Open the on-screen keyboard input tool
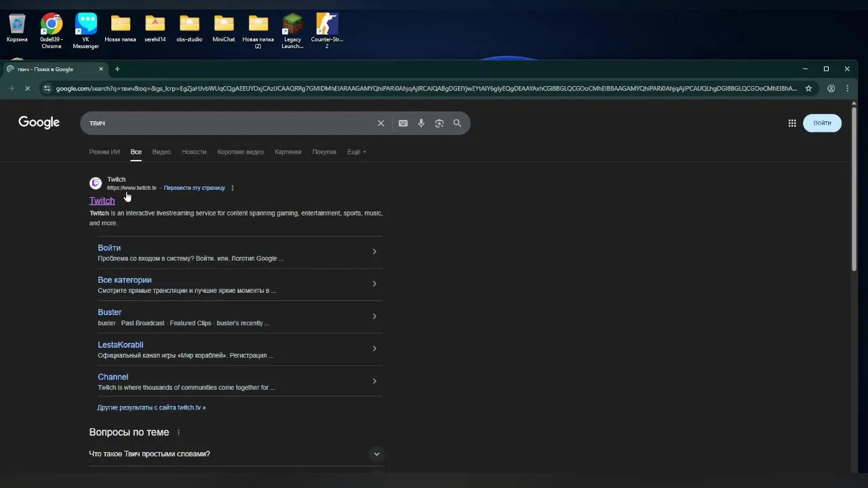This screenshot has height=488, width=868. tap(403, 123)
